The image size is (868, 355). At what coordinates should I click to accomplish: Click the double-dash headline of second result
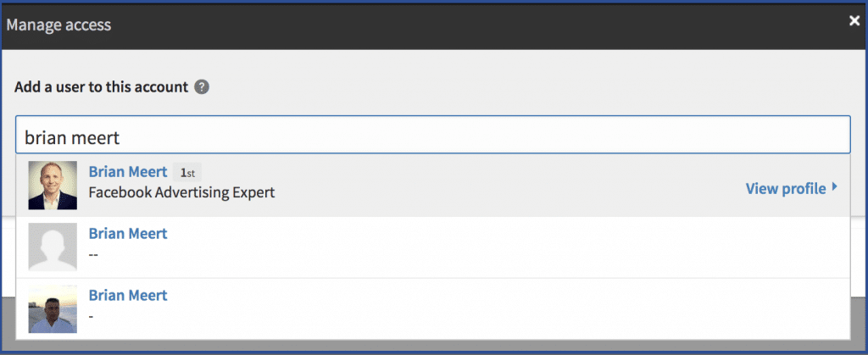[x=93, y=256]
